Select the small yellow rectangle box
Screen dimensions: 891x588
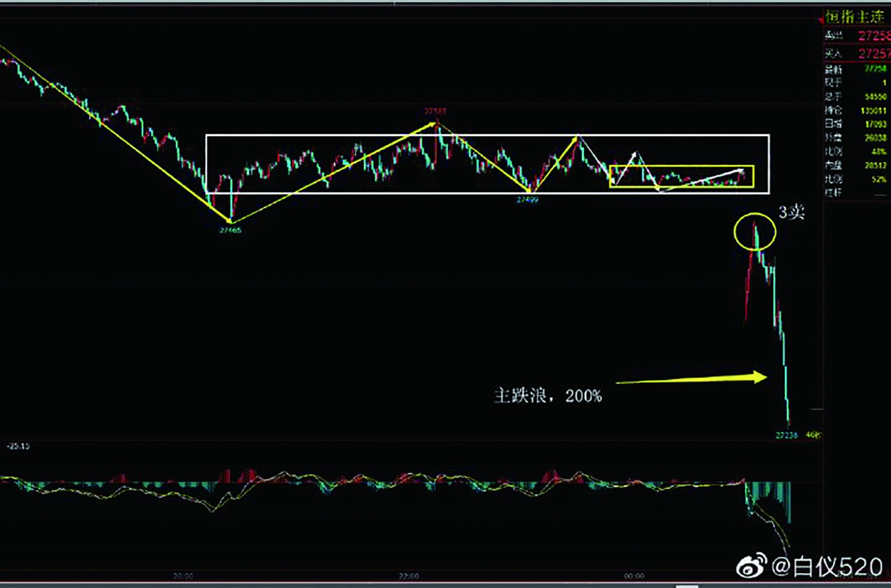682,177
